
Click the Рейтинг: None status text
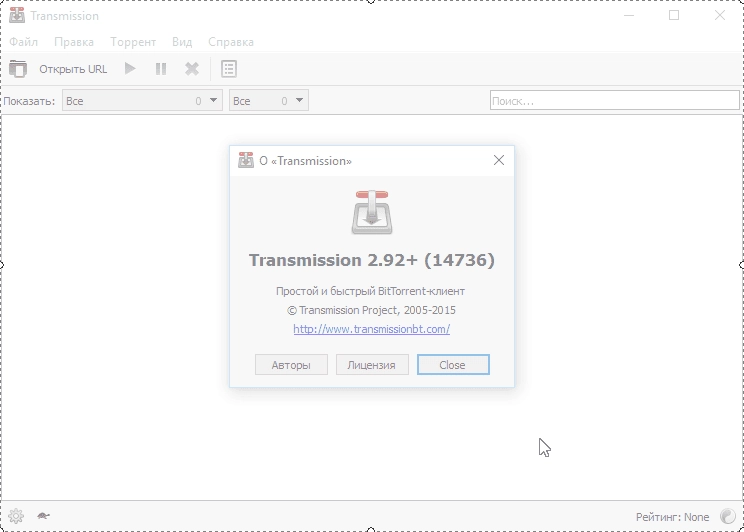point(672,517)
